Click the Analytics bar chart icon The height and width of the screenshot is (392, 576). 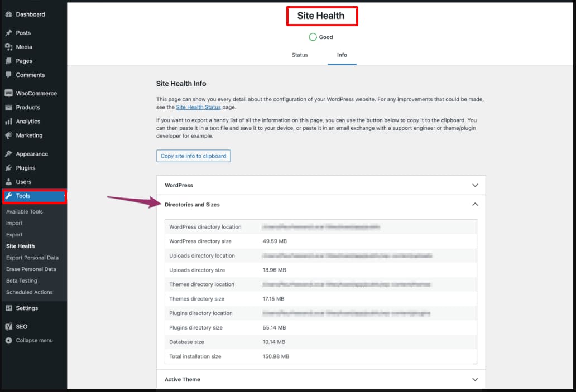pyautogui.click(x=9, y=122)
